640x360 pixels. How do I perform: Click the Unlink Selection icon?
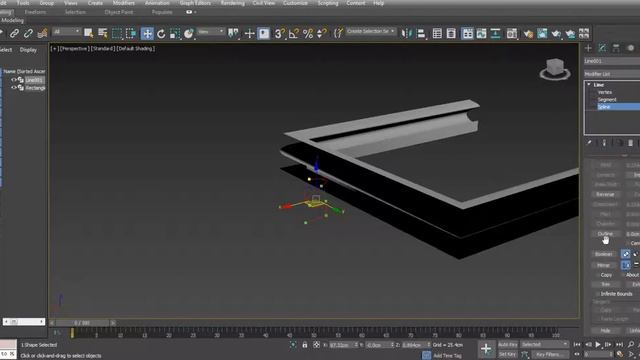pyautogui.click(x=28, y=33)
